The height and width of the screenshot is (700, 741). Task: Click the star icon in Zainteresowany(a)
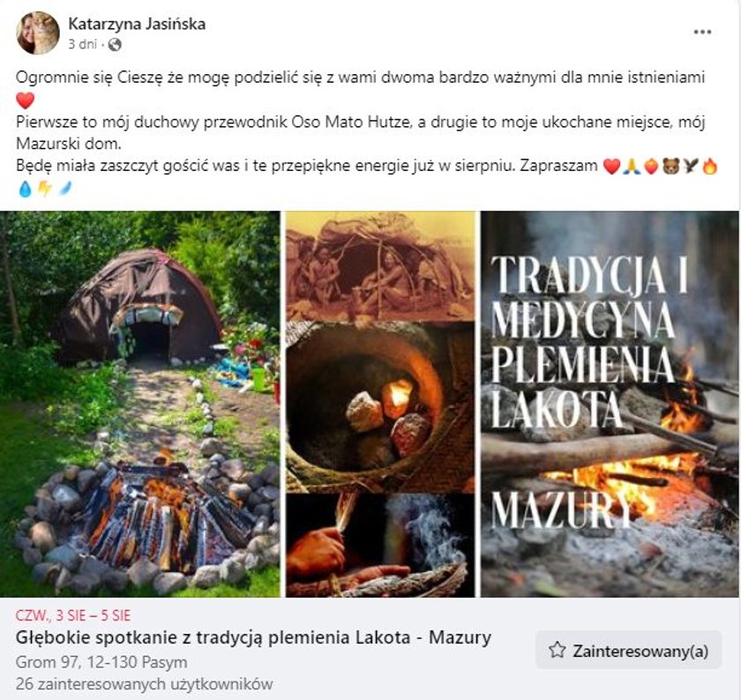pyautogui.click(x=558, y=651)
